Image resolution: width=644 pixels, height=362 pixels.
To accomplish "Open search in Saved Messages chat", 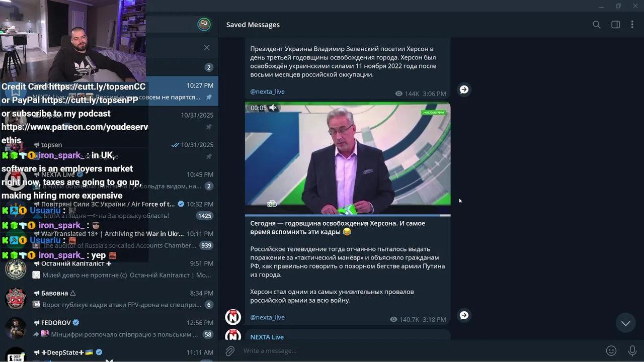I will [596, 25].
